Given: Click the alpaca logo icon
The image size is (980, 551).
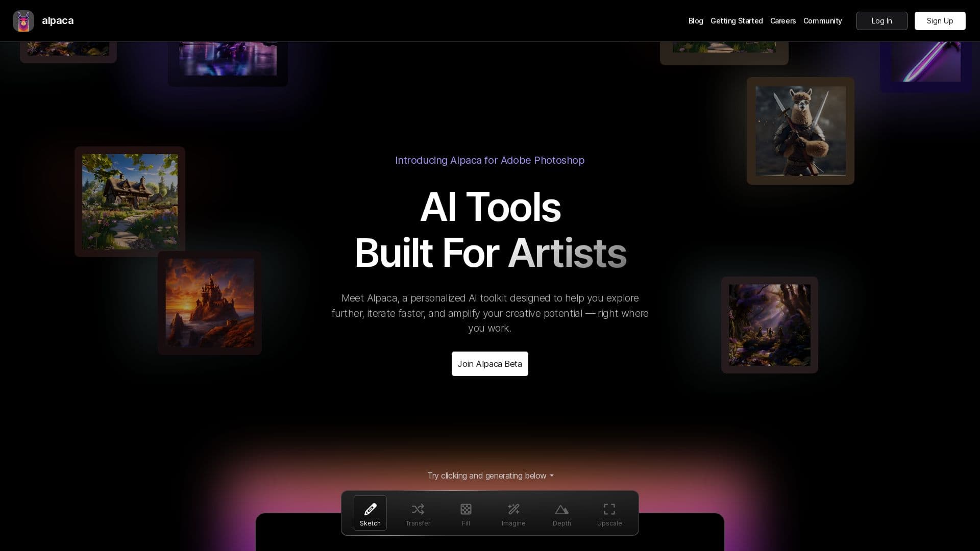Looking at the screenshot, I should 23,21.
